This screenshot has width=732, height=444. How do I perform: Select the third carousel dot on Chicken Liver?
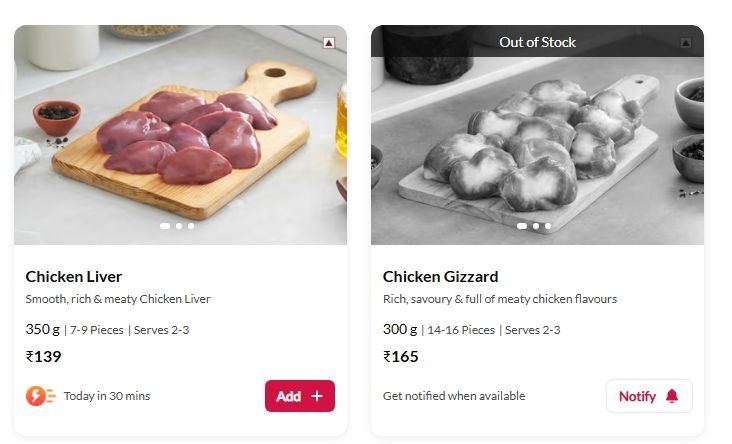[x=191, y=226]
